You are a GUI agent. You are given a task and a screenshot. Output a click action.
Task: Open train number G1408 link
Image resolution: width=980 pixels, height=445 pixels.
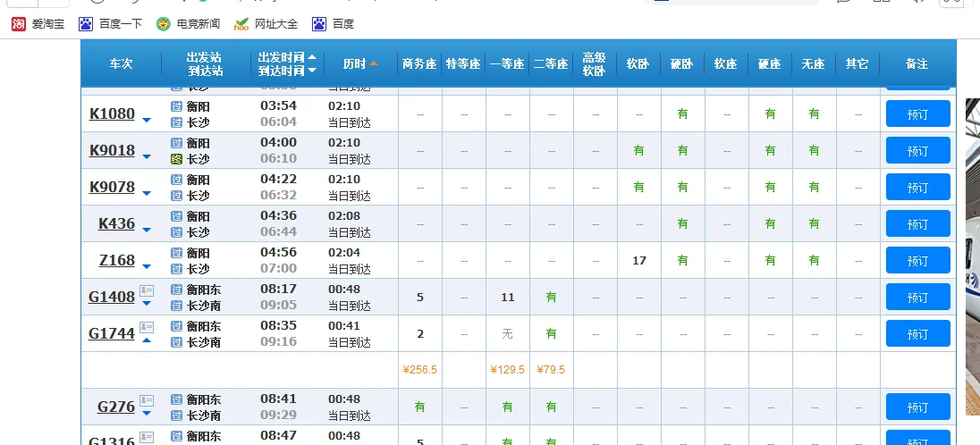(x=112, y=297)
